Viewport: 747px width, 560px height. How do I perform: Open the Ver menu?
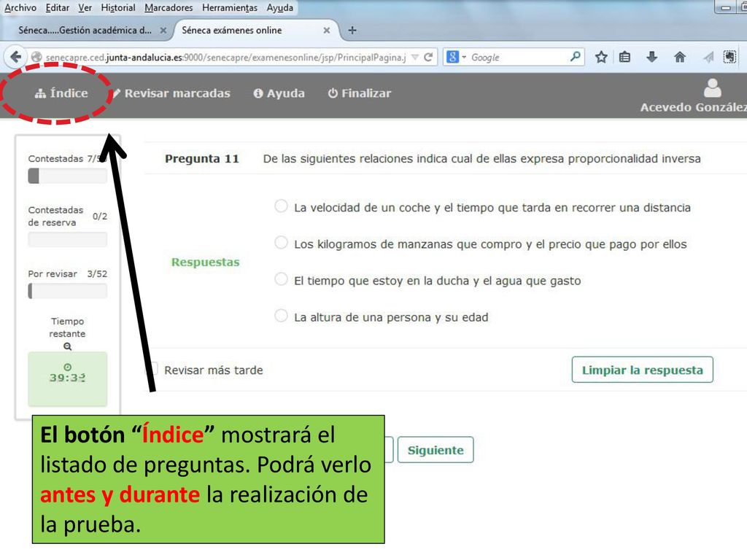(x=85, y=7)
